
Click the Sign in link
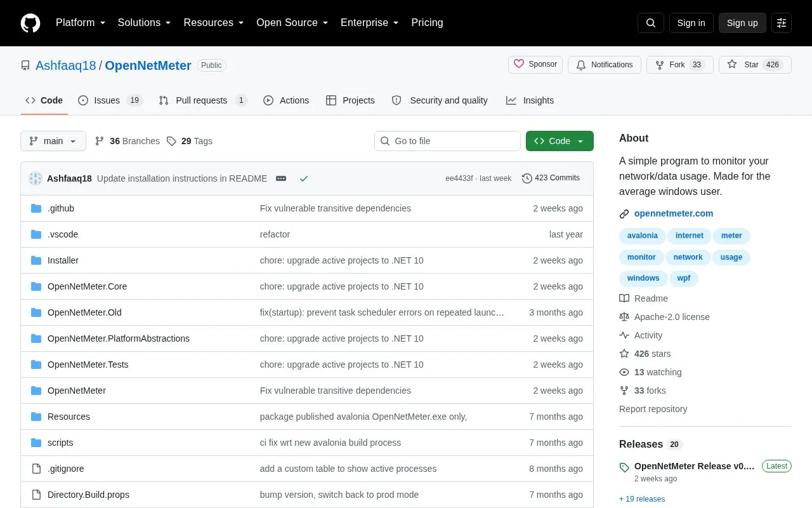click(691, 23)
